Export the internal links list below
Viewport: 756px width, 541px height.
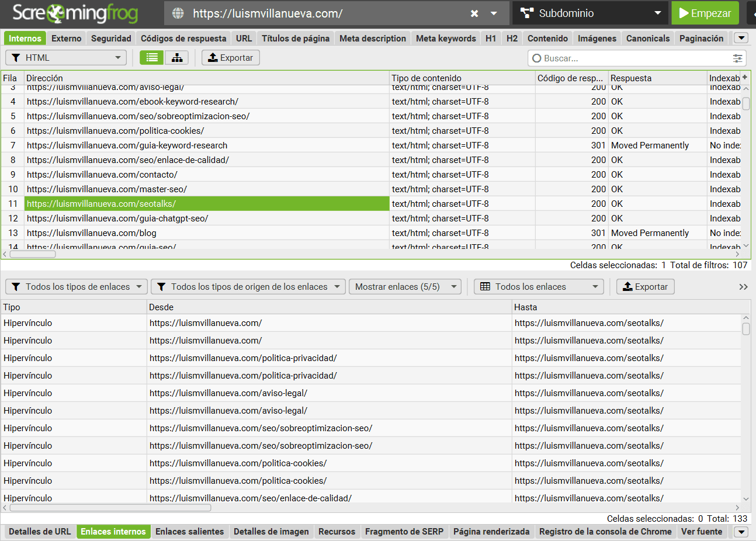coord(645,287)
